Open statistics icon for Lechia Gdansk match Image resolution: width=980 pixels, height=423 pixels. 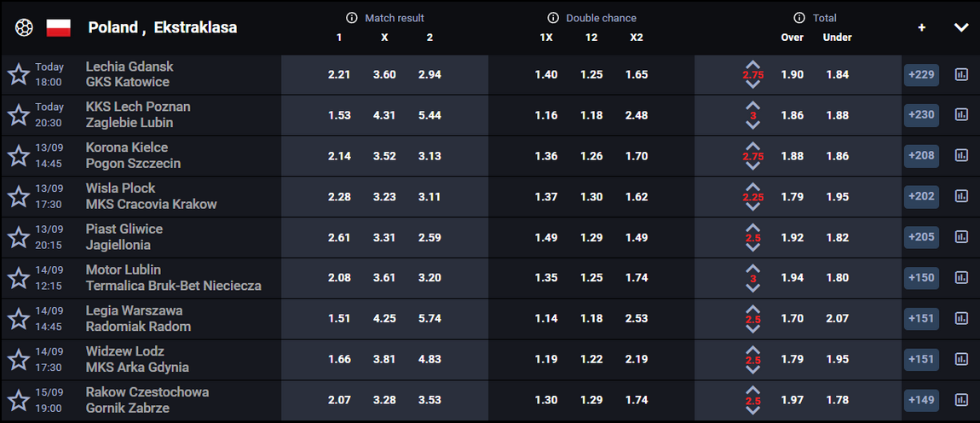coord(961,75)
